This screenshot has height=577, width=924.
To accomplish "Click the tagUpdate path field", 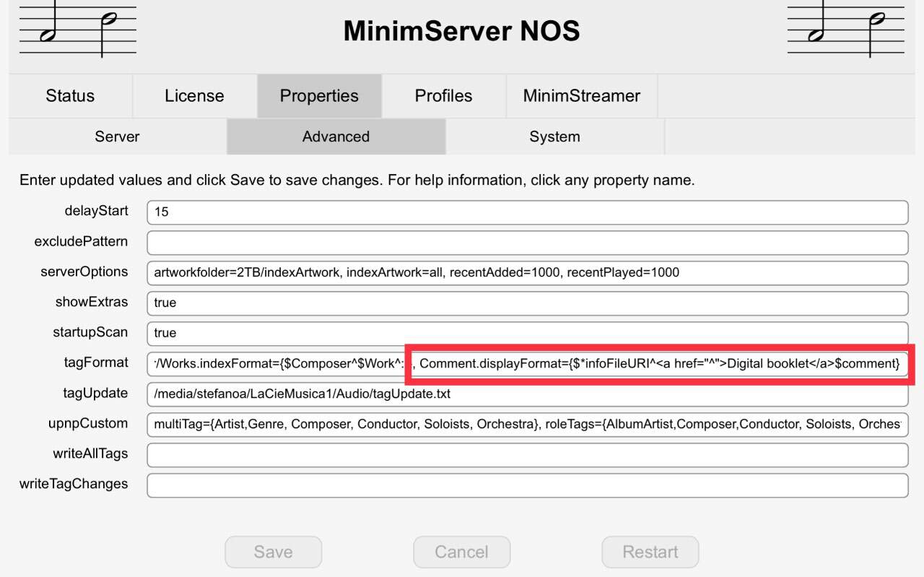I will click(527, 394).
